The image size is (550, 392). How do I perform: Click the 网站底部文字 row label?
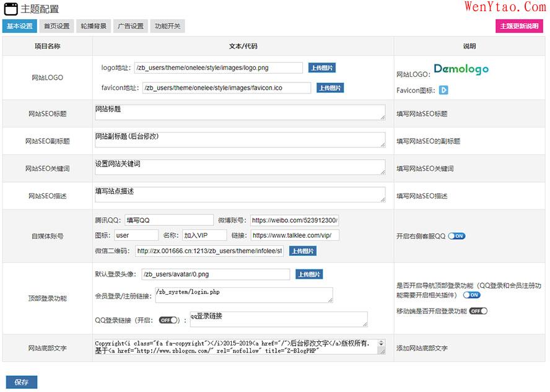coord(47,348)
